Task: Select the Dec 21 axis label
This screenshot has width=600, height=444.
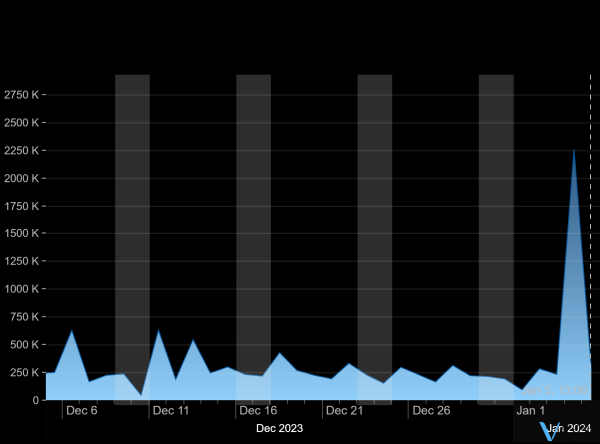Action: tap(344, 411)
